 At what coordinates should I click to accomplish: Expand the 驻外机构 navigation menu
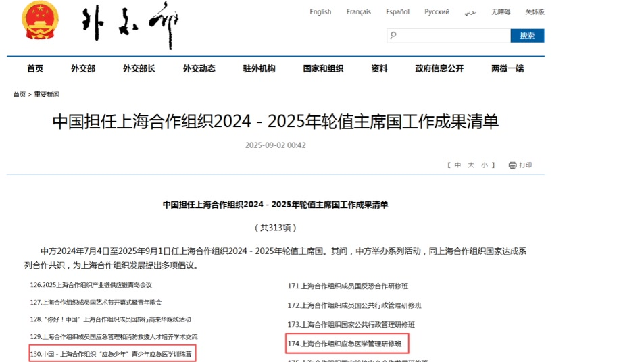(259, 68)
